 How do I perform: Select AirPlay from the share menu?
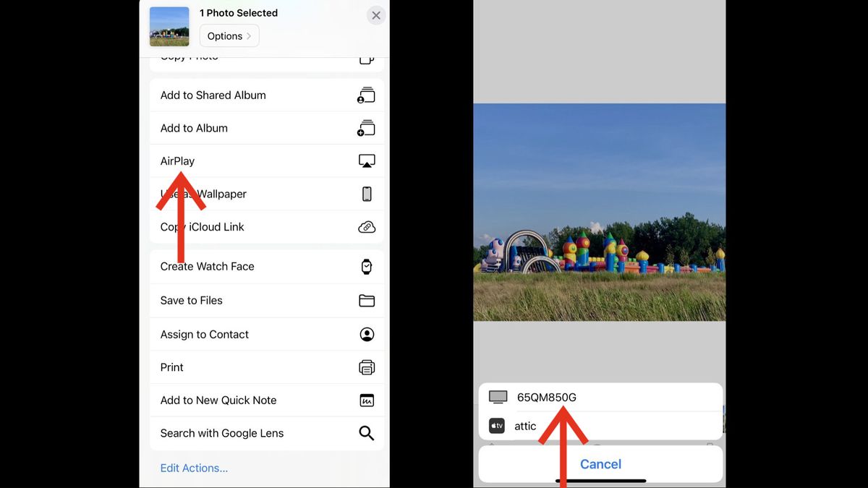[267, 161]
